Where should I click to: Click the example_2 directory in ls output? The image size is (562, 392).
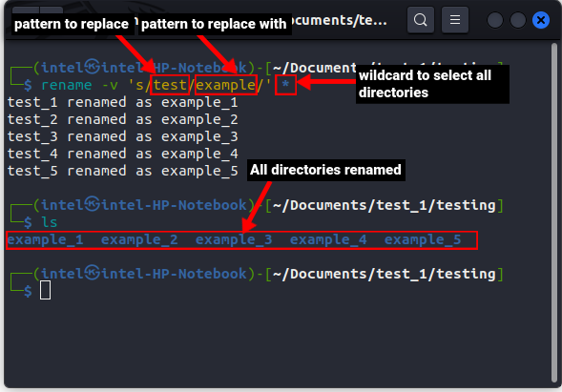pos(139,240)
